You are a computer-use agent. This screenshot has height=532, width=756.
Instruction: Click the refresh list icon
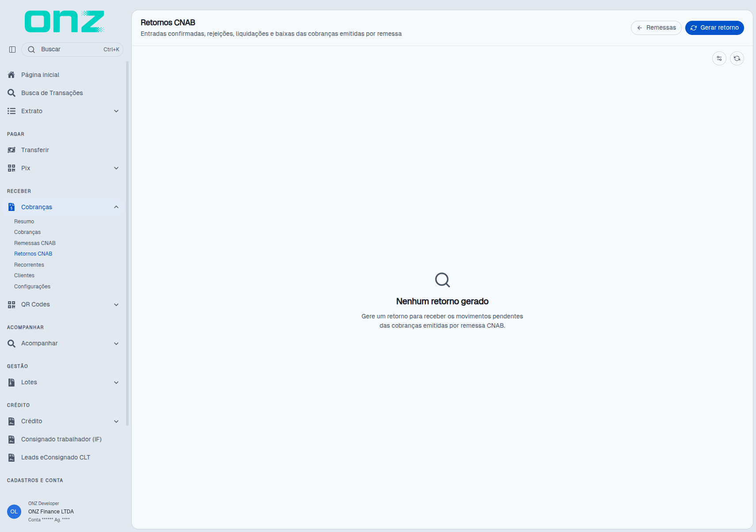[x=737, y=58]
